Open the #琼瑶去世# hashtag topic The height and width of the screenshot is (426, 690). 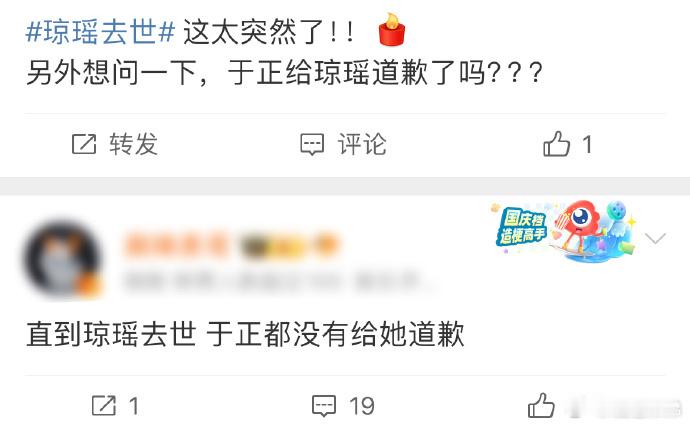tap(100, 32)
